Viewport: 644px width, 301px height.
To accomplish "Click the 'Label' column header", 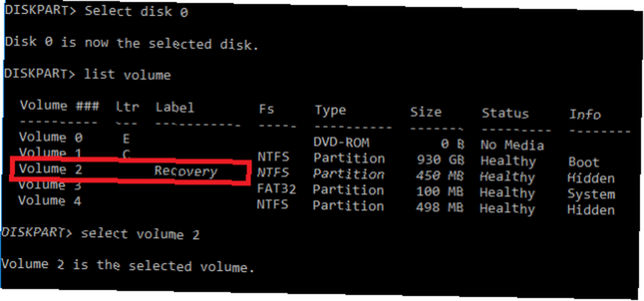I will coord(175,108).
